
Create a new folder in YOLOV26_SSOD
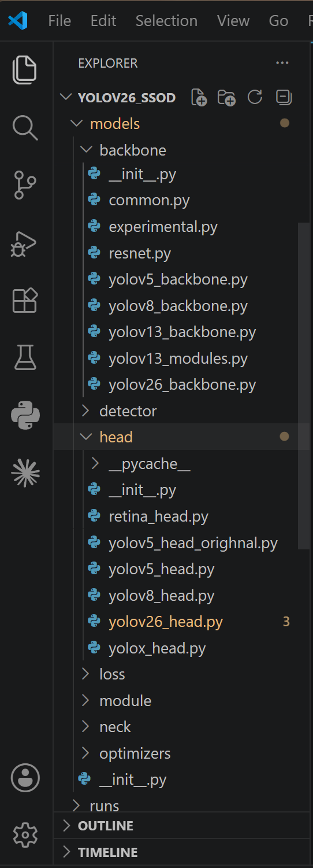tap(226, 97)
